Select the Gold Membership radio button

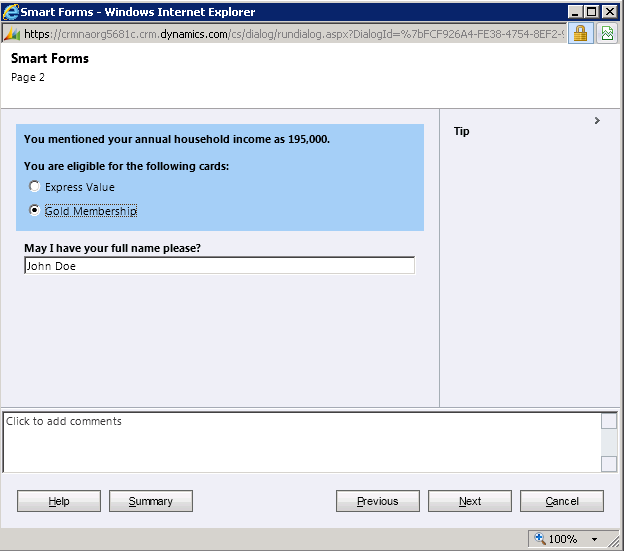(x=35, y=211)
